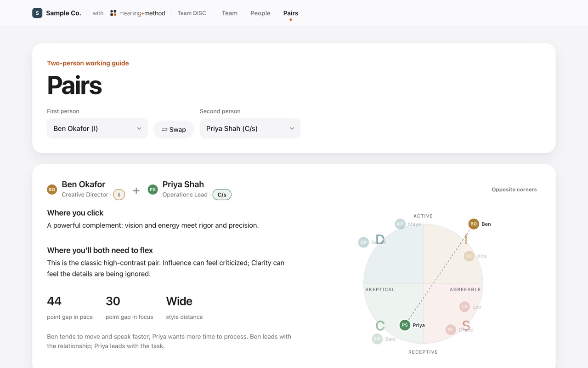Select Leo's LR marker on the wheel
This screenshot has width=588, height=368.
coord(464,307)
